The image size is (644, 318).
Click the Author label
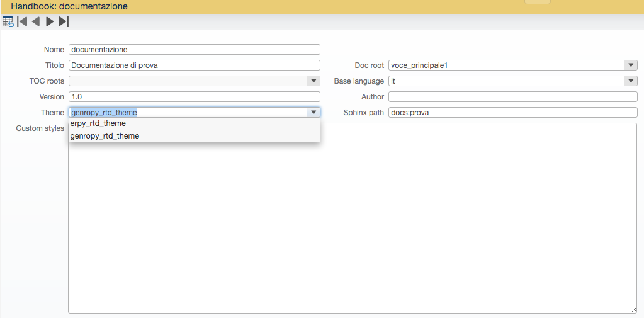(373, 97)
